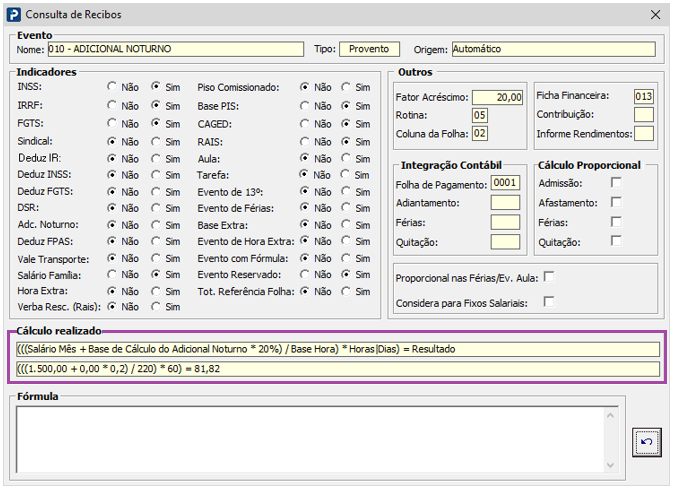The width and height of the screenshot is (674, 489).
Task: Click the Fator Acréscimo field
Action: [x=498, y=97]
